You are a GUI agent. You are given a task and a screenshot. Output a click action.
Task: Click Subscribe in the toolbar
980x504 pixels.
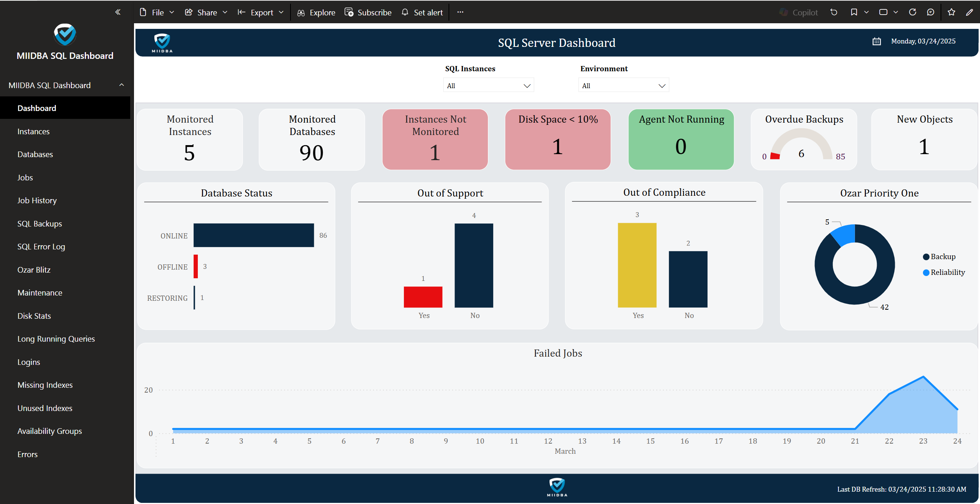368,12
